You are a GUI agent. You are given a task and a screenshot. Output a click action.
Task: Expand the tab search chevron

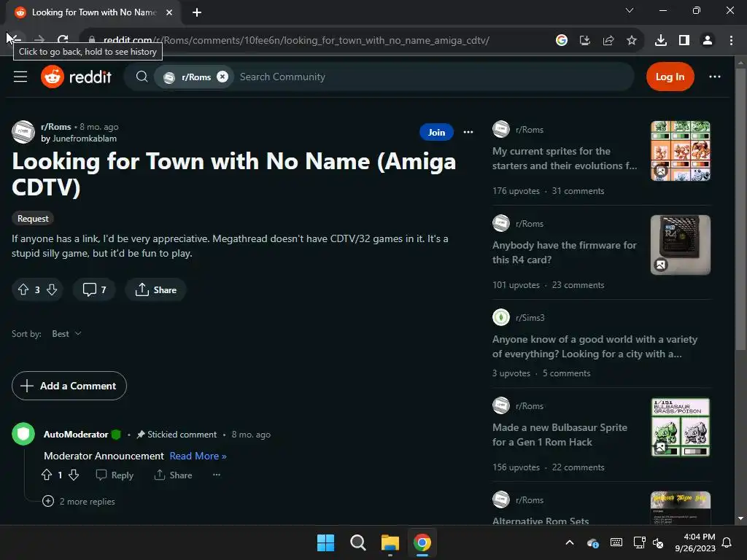[630, 10]
